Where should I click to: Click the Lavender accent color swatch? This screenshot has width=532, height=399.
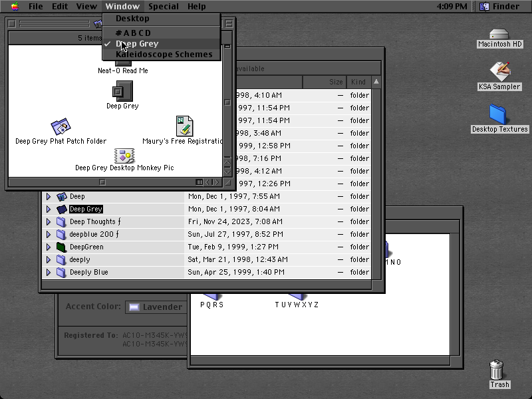(134, 307)
